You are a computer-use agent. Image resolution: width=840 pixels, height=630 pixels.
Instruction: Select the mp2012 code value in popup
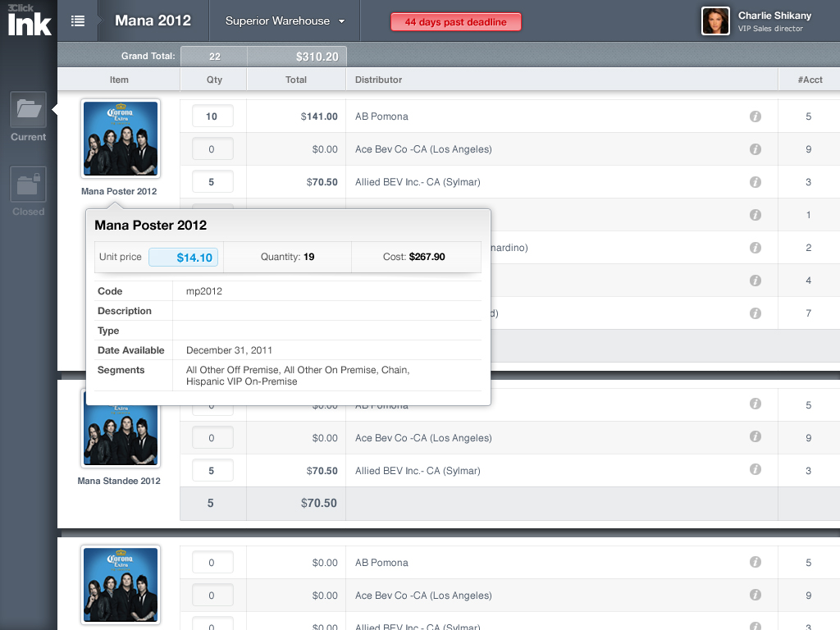(204, 291)
